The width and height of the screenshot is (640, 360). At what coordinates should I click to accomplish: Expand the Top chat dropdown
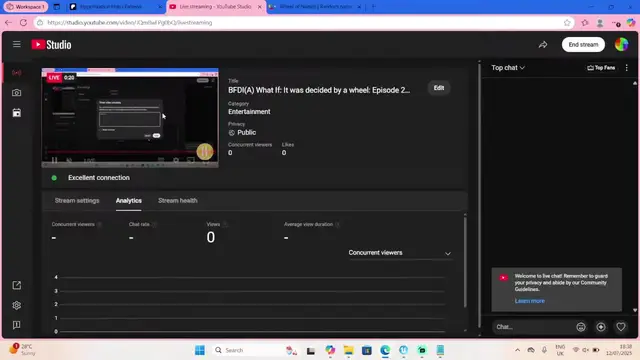coord(508,68)
